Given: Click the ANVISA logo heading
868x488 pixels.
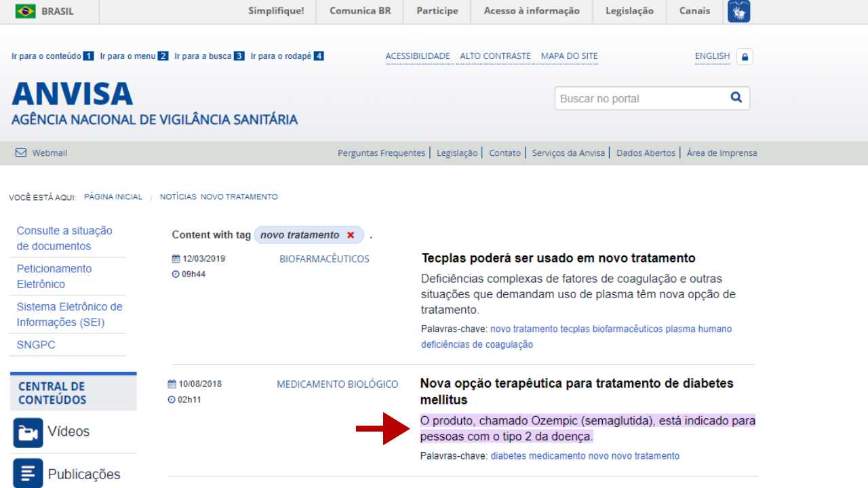Looking at the screenshot, I should (72, 94).
